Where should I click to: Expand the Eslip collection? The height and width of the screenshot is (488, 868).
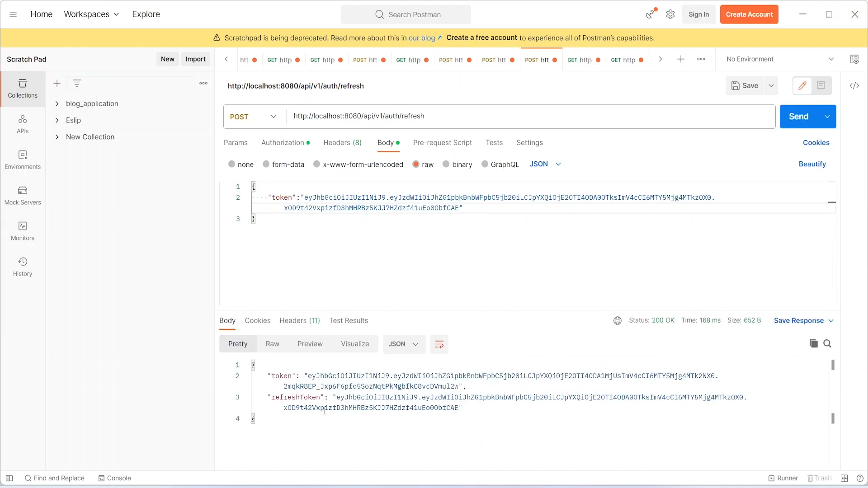(x=57, y=120)
